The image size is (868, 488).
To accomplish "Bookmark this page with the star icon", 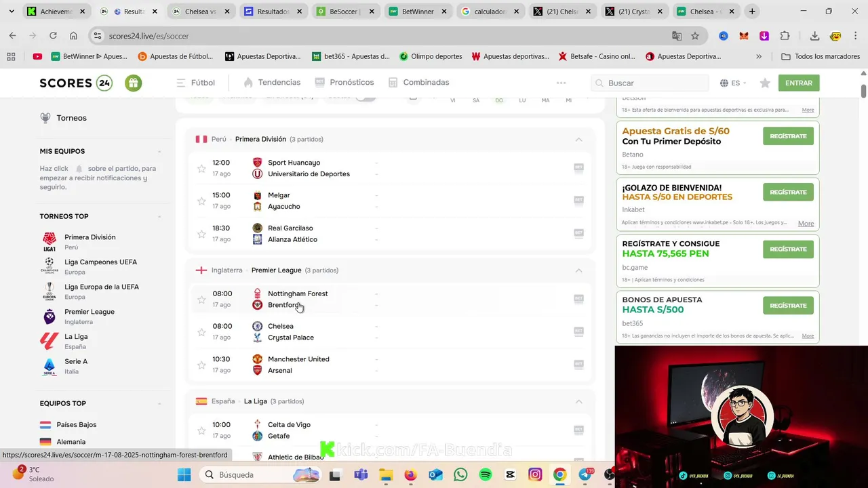I will [x=695, y=36].
